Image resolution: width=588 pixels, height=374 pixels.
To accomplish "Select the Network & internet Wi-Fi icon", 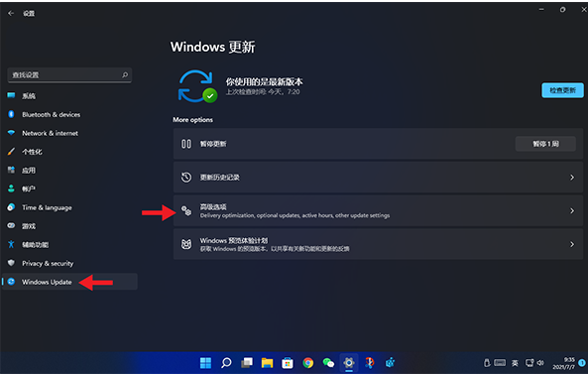I will [11, 133].
